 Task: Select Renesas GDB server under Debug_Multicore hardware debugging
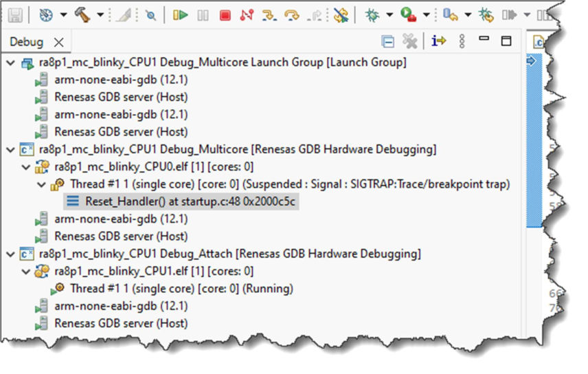tap(121, 236)
